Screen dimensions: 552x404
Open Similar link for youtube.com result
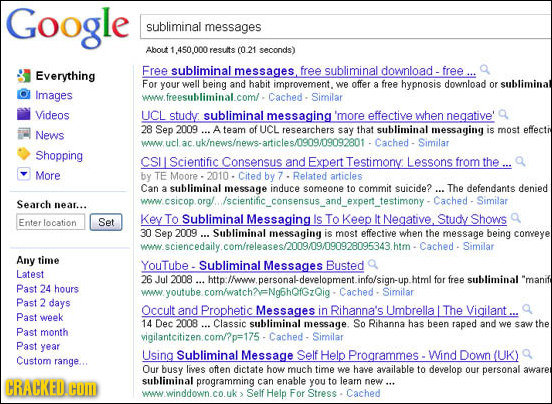(x=398, y=292)
